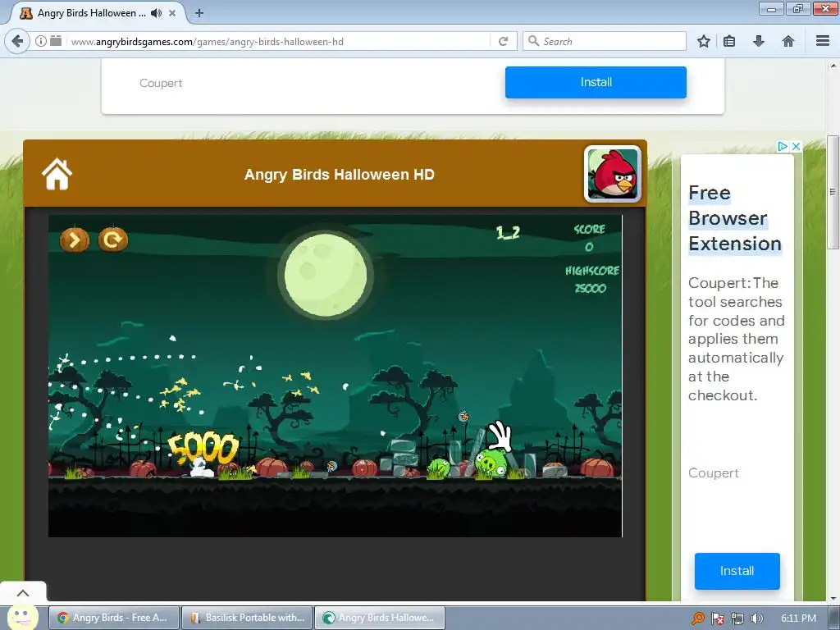Open the network tray icon

pyautogui.click(x=737, y=619)
